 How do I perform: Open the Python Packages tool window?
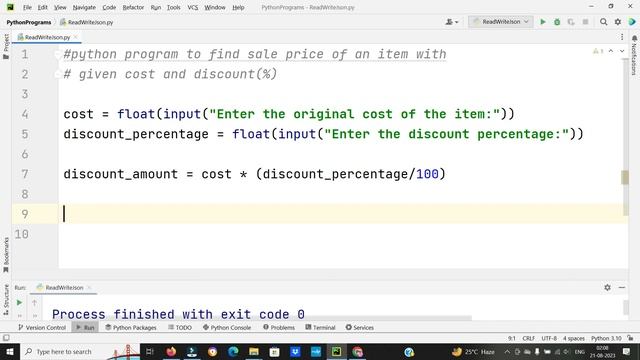[131, 327]
